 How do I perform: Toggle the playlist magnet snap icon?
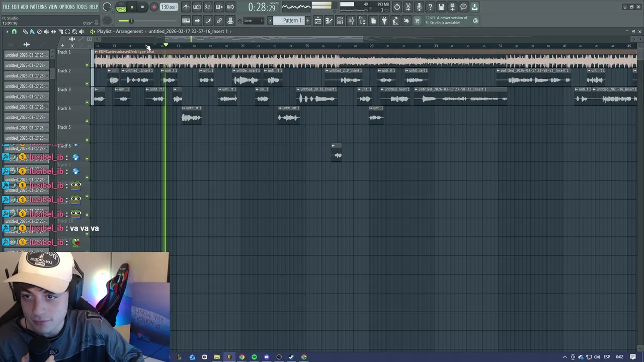(14, 31)
